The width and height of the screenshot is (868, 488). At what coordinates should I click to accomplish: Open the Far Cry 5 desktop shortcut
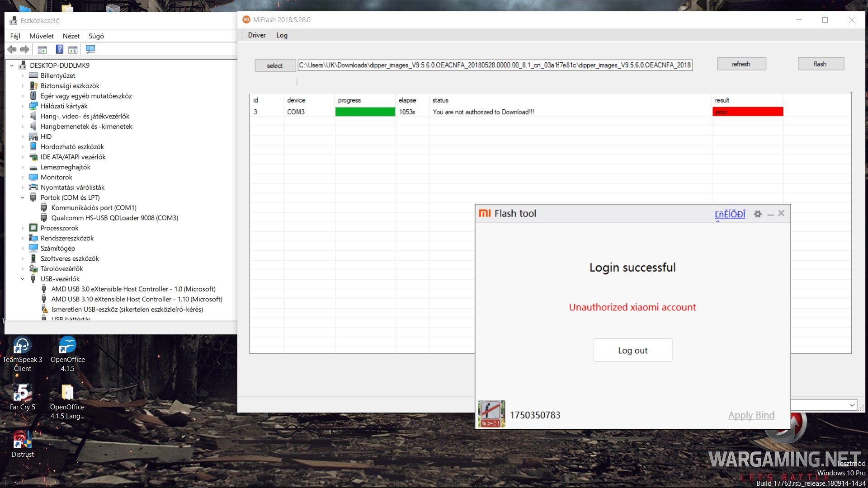click(x=22, y=393)
